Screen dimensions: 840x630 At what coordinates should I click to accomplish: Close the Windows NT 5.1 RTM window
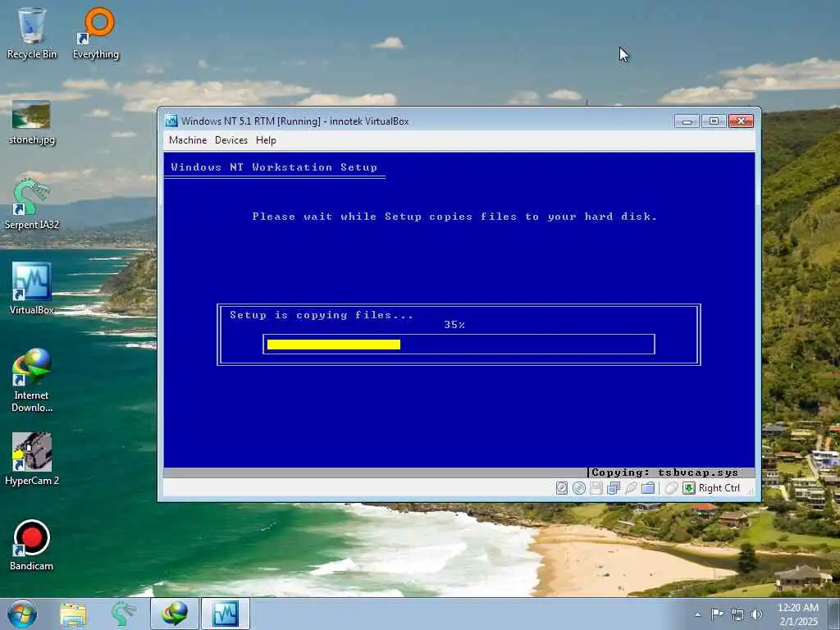pos(742,121)
